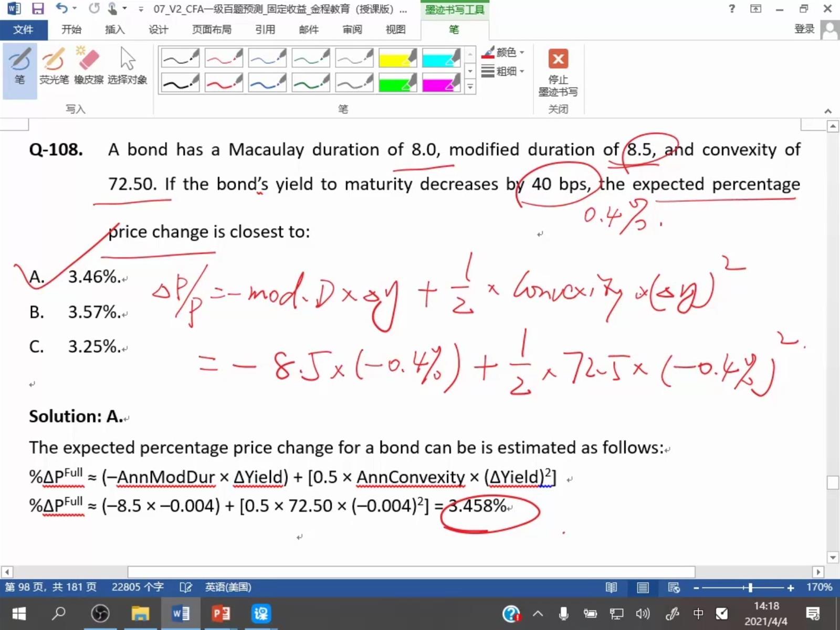840x630 pixels.
Task: Open the Windows Start menu
Action: [x=19, y=613]
